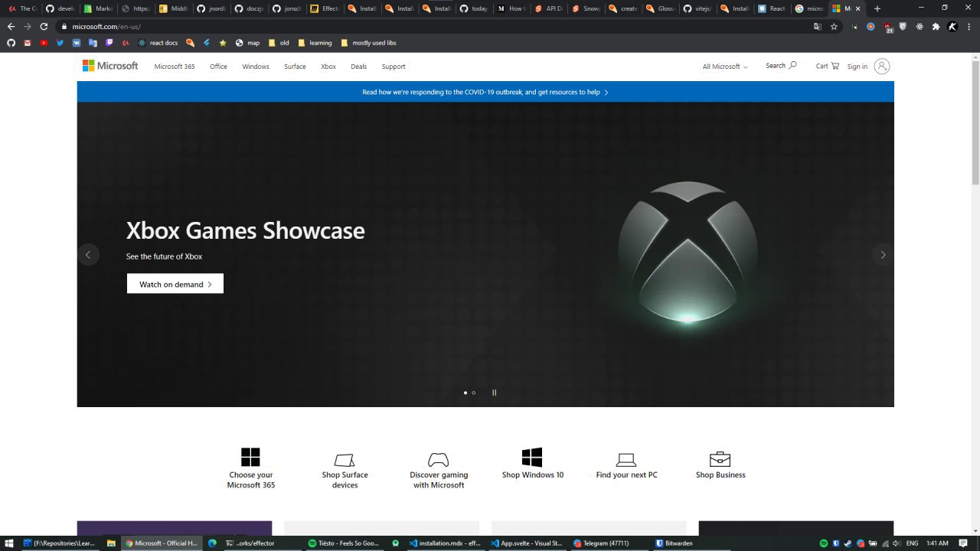This screenshot has height=551, width=980.
Task: Open the COVID-19 response banner link
Action: (485, 92)
